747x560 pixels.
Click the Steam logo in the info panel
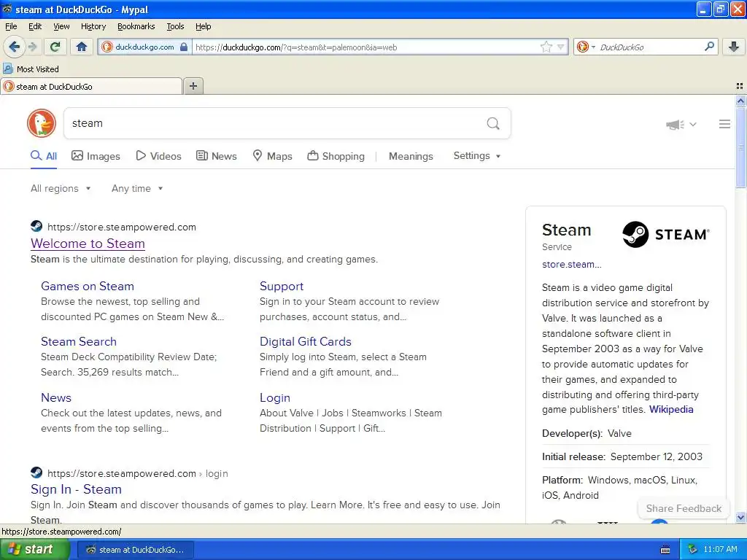click(666, 234)
